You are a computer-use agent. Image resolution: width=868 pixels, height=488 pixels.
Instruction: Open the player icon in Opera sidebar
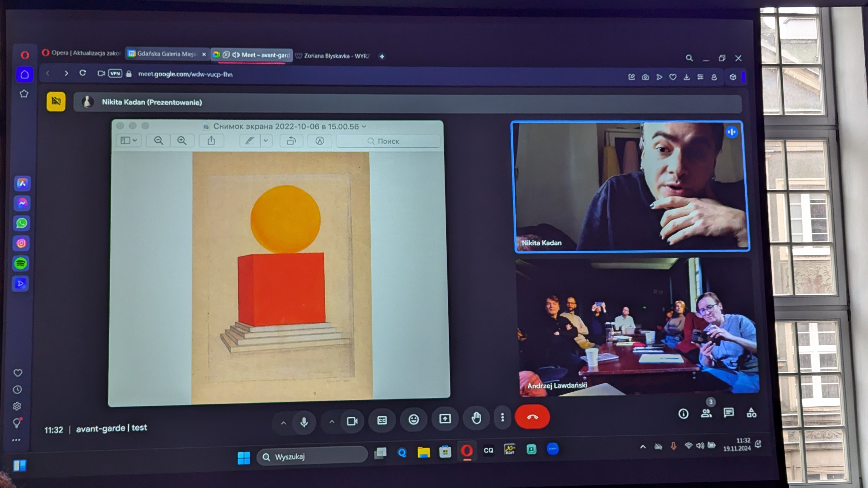(x=20, y=284)
